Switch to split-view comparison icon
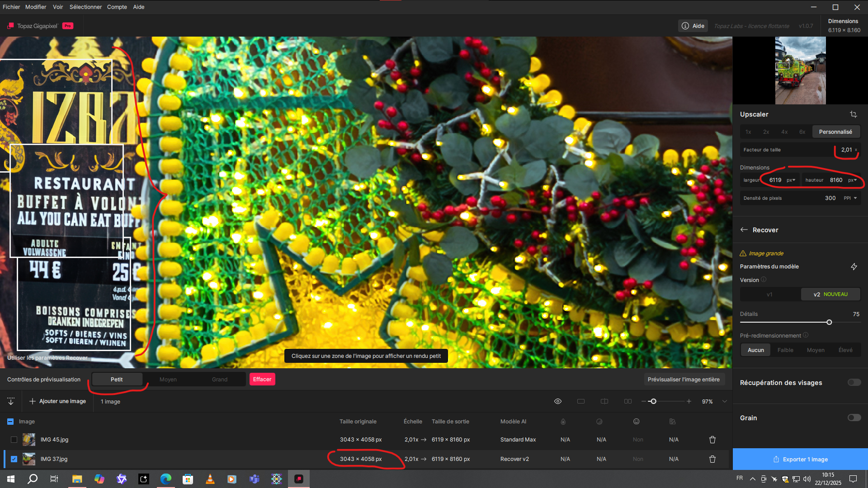This screenshot has height=488, width=868. pos(604,401)
